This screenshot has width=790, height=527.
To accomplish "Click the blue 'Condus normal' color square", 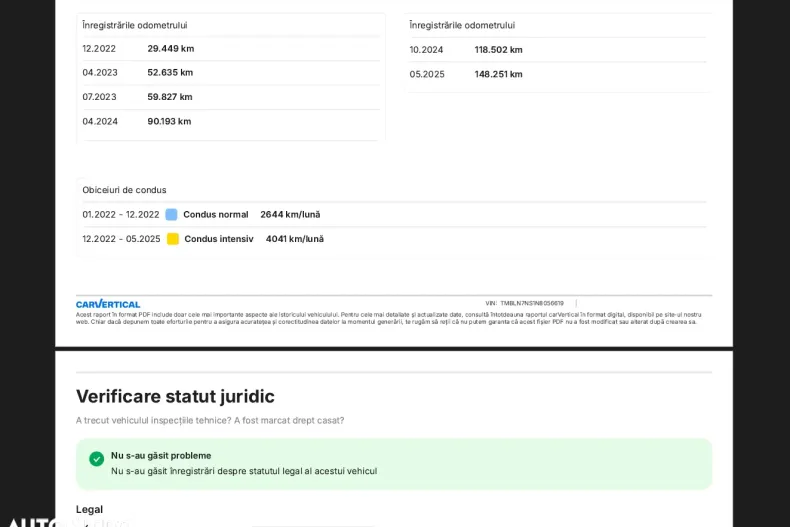I will [171, 214].
